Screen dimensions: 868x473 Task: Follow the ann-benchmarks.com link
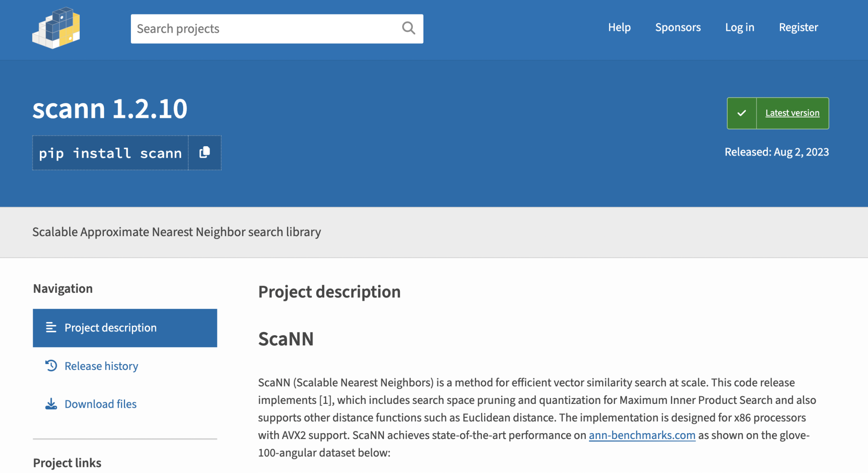642,435
